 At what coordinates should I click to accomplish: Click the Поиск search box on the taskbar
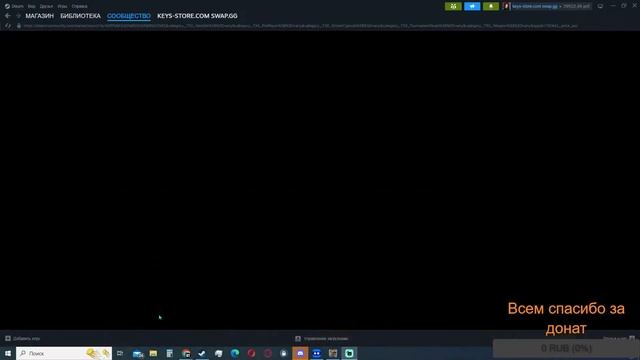(x=64, y=353)
